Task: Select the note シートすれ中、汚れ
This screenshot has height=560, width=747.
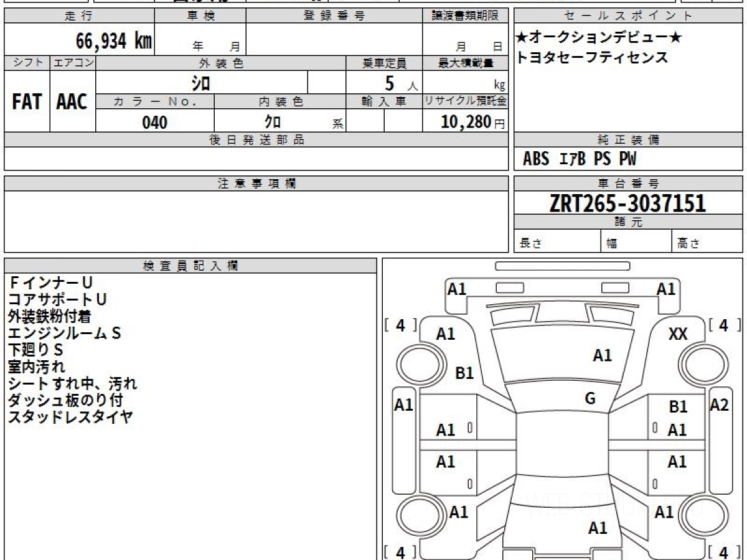Action: 72,383
